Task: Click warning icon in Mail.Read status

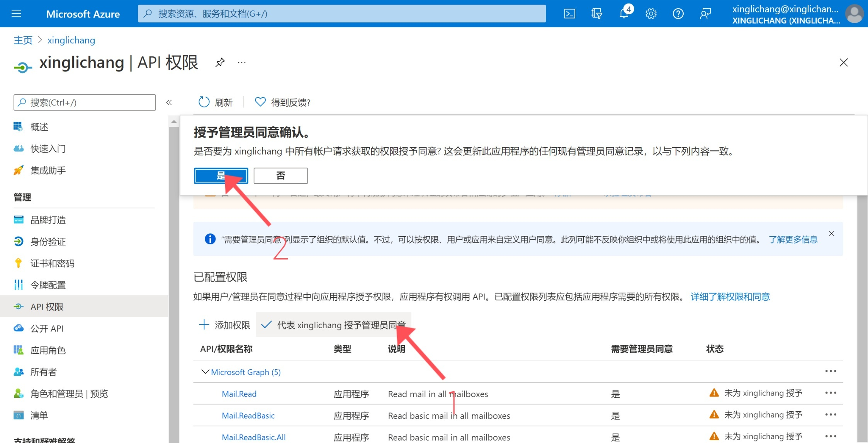Action: pos(714,393)
